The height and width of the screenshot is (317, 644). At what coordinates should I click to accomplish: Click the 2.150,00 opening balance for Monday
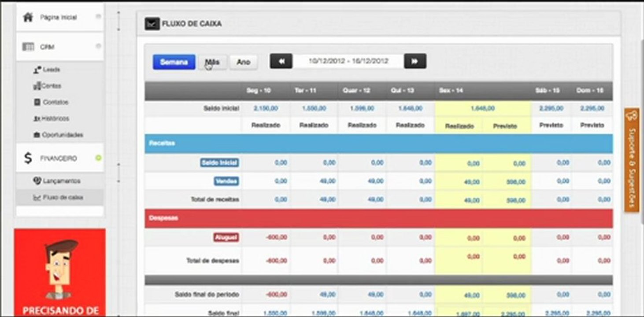(266, 108)
